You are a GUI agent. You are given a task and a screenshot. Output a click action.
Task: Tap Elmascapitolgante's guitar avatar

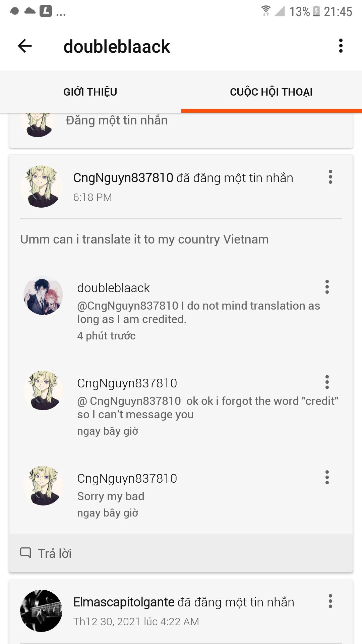(x=41, y=611)
